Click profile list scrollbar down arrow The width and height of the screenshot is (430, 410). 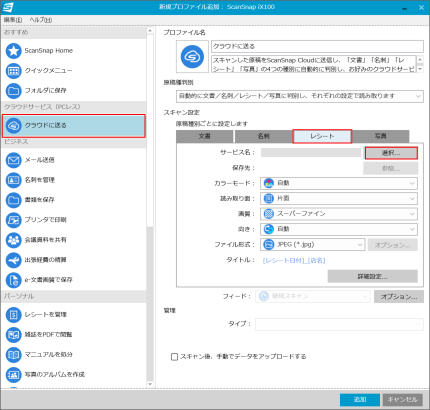150,385
